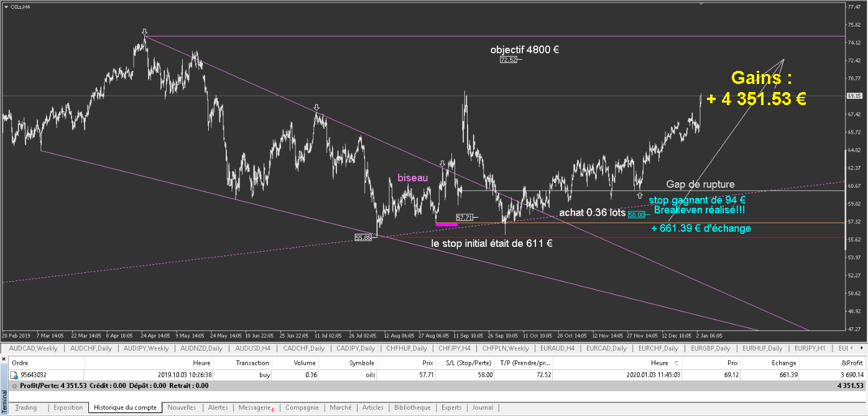Sort by the T/P (Prendre/pr... column header
Screen dimensions: 868x416
(525, 363)
